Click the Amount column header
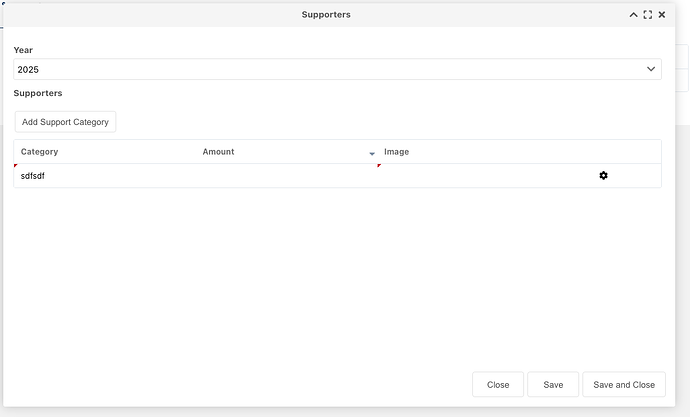Image resolution: width=690 pixels, height=417 pixels. click(218, 152)
